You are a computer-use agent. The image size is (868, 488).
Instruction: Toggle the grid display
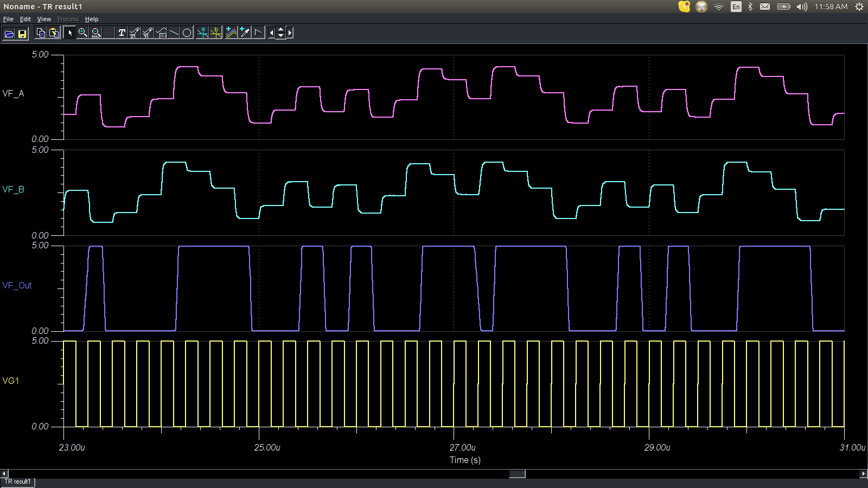108,33
